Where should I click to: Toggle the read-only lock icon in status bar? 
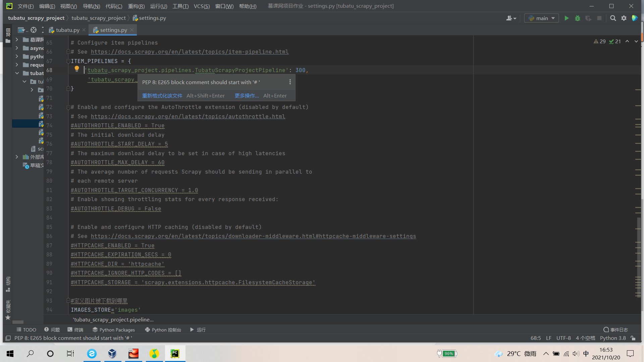633,338
